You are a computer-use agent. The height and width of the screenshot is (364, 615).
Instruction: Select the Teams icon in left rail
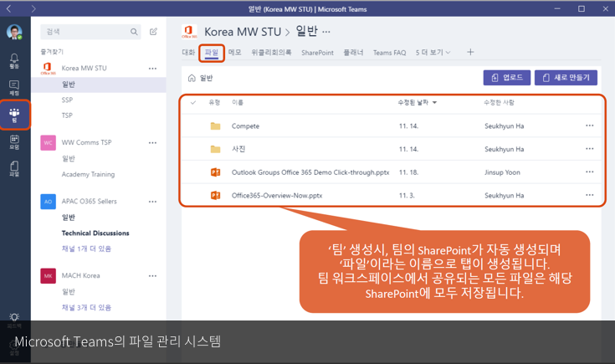(14, 115)
